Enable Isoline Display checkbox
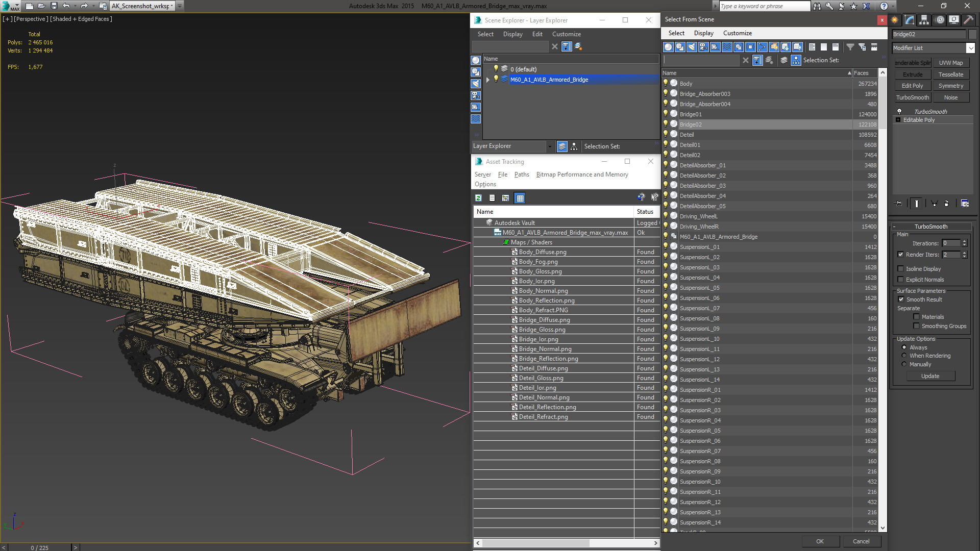Screen dimensions: 980x551 (900, 269)
